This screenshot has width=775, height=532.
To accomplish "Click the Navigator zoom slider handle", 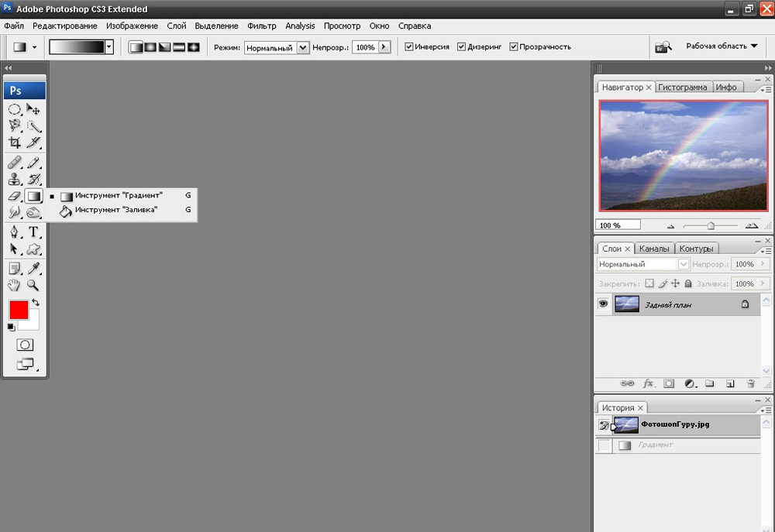I will pos(711,226).
